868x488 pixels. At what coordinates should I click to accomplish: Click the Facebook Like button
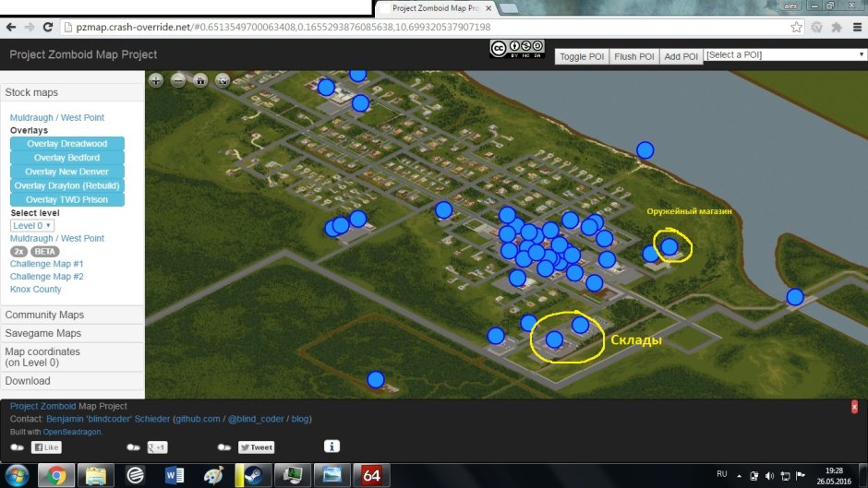coord(46,447)
